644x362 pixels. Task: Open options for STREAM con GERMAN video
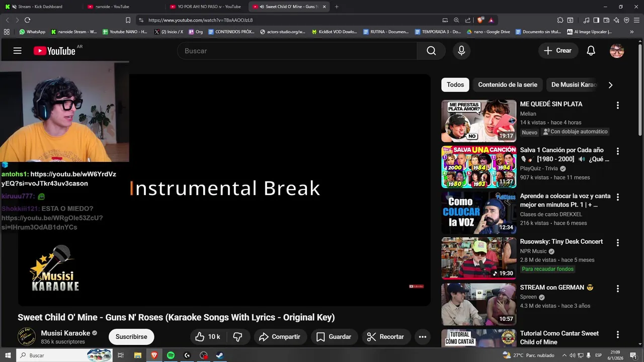(x=618, y=289)
